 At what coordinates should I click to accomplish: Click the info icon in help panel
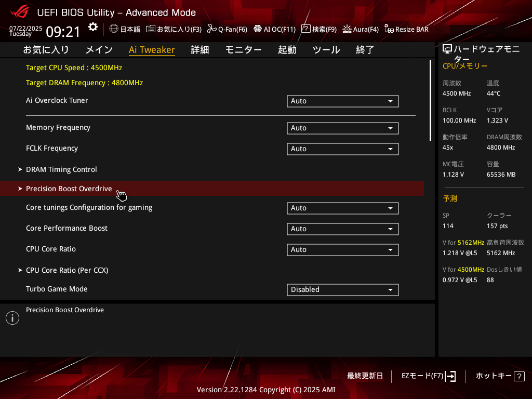click(x=12, y=318)
